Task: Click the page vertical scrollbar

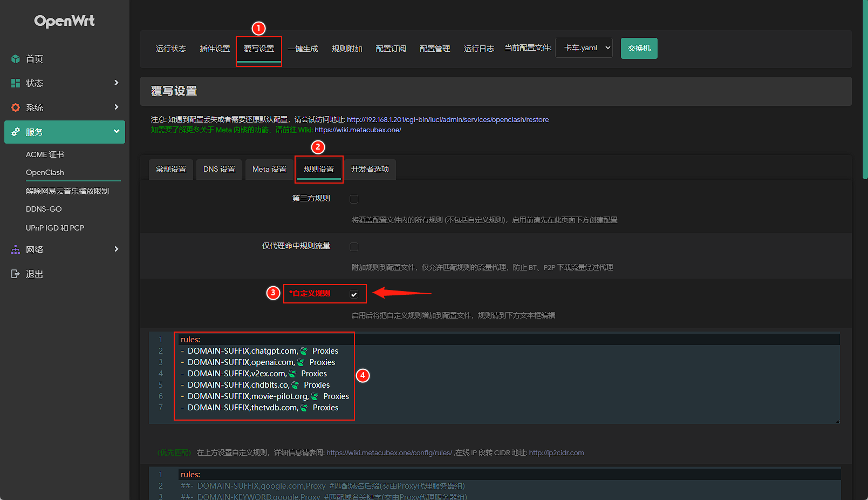Action: [865, 89]
